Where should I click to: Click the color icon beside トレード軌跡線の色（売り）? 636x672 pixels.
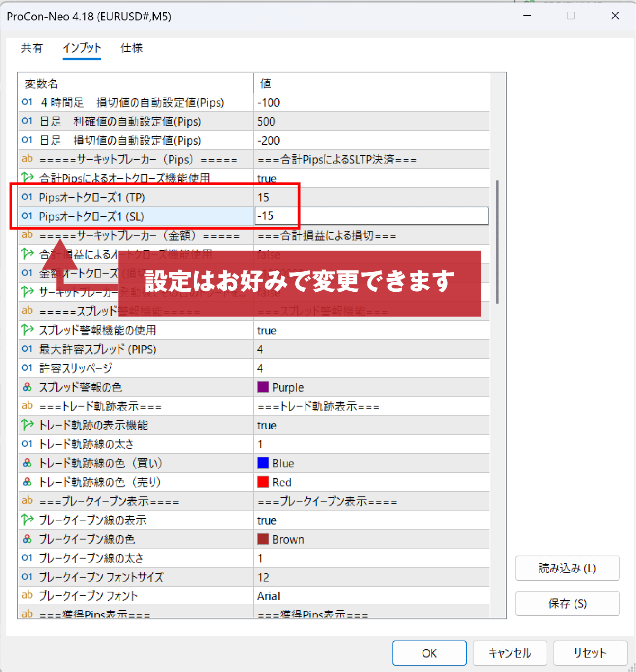27,482
